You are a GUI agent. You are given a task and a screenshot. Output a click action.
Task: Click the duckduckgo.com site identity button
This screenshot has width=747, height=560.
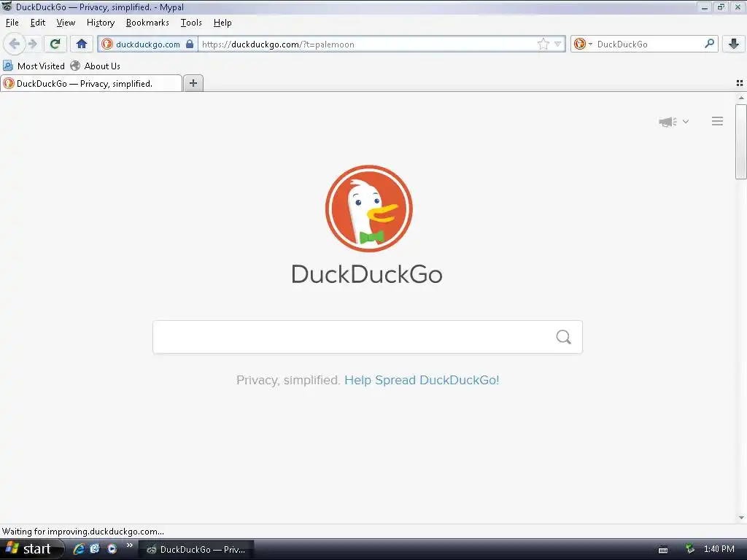[147, 44]
